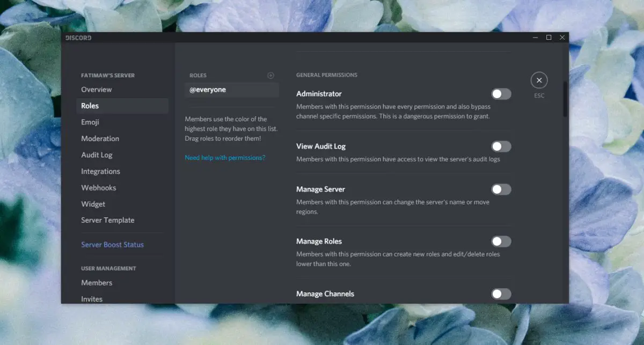Viewport: 644px width, 345px height.
Task: Minimize the Discord window
Action: (x=535, y=38)
